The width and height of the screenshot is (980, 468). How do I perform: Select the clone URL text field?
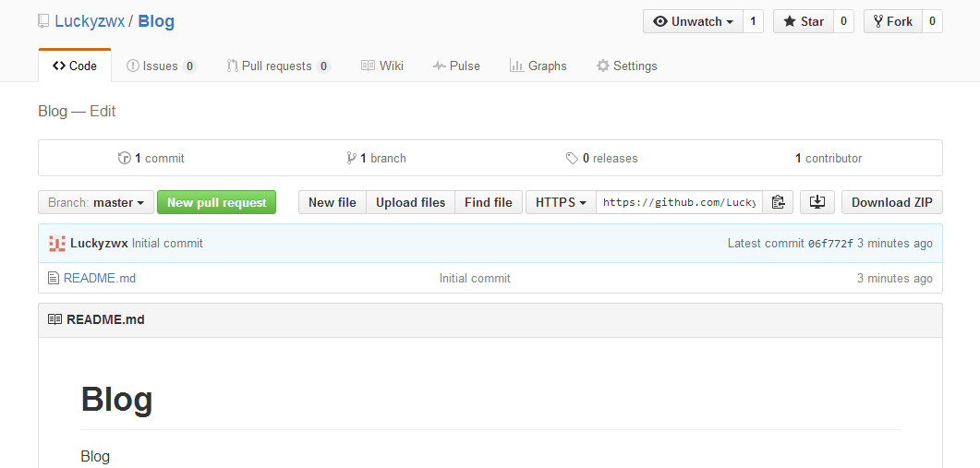[680, 202]
